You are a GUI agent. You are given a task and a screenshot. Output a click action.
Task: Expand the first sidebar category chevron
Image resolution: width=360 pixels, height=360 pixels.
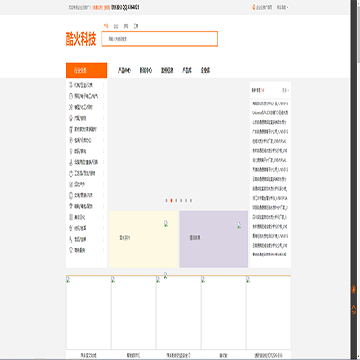point(104,85)
